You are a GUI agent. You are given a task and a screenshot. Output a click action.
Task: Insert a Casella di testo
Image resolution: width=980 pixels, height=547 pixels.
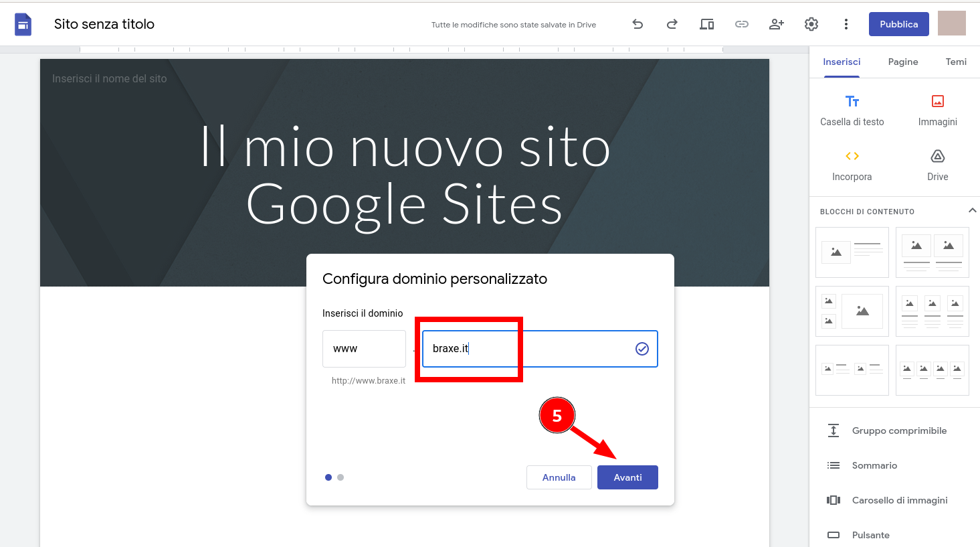(852, 110)
